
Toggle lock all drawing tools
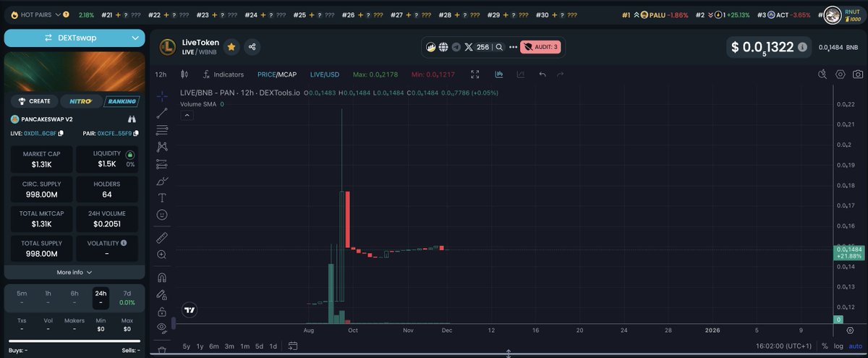162,312
